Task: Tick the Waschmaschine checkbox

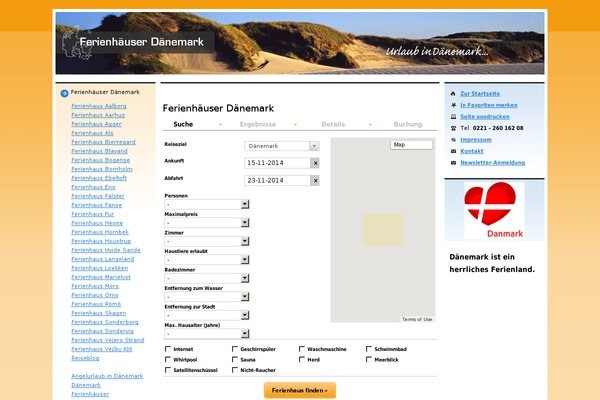Action: pyautogui.click(x=302, y=349)
